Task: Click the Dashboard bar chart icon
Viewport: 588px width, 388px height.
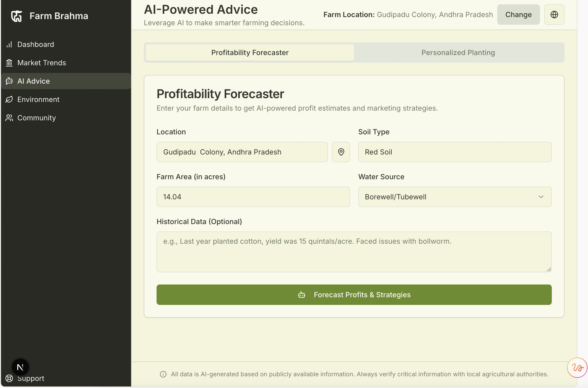Action: [9, 45]
